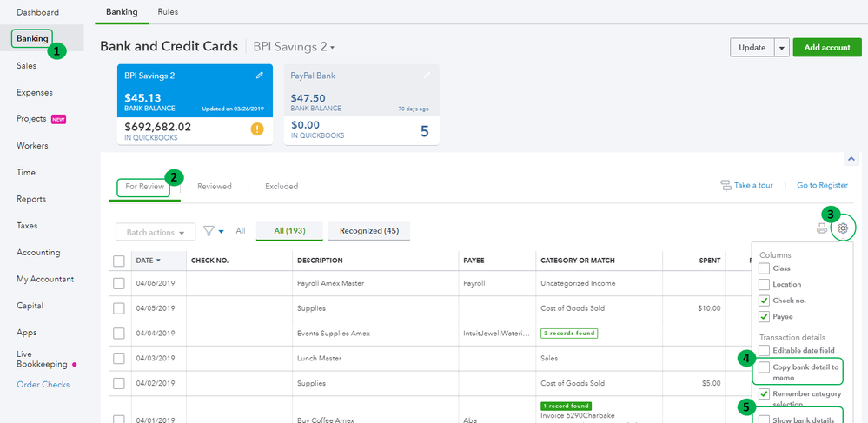
Task: Click the edit pencil on PayPal Bank card
Action: 426,76
